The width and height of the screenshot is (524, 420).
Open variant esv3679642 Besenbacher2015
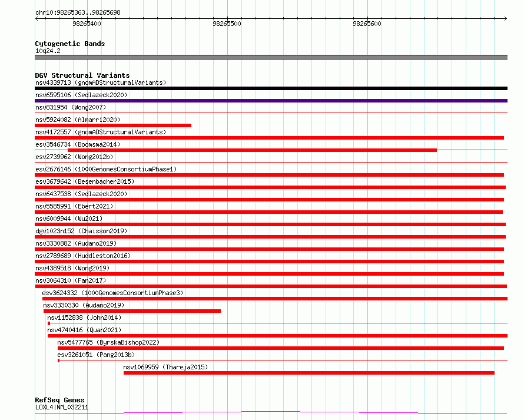point(85,181)
